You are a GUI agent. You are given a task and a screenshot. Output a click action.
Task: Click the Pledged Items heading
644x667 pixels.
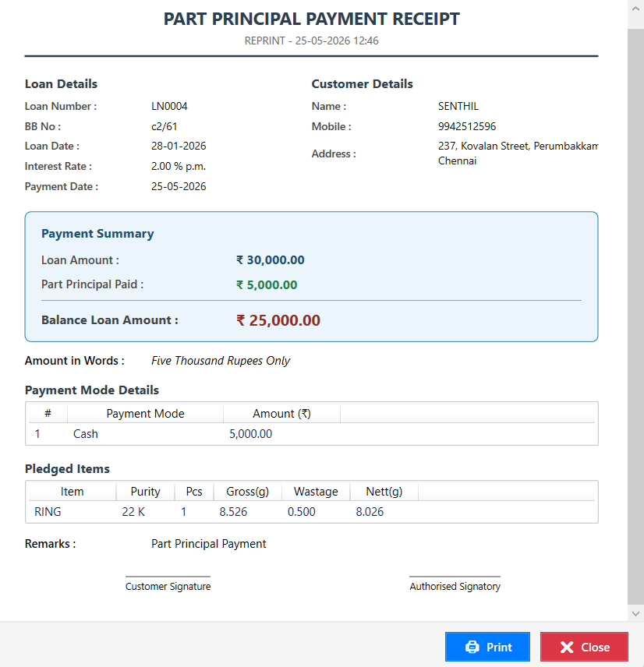click(x=67, y=469)
